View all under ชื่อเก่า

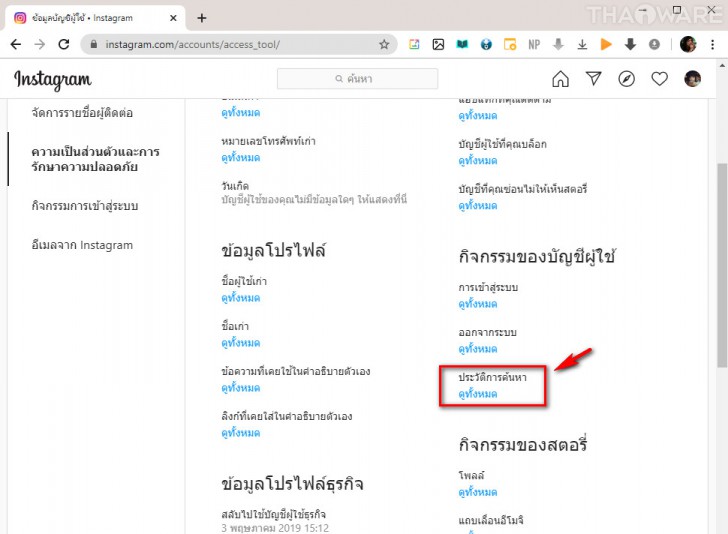(x=240, y=343)
